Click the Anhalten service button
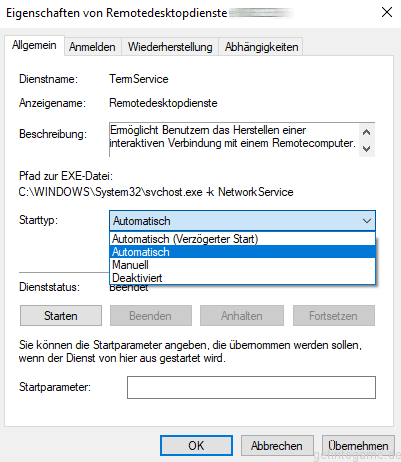The image size is (401, 462). [242, 316]
